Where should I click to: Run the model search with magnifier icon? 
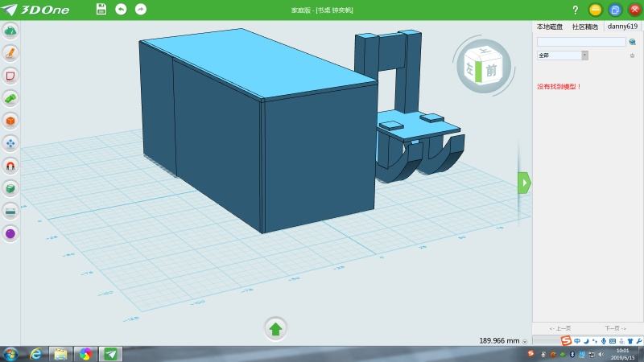632,42
